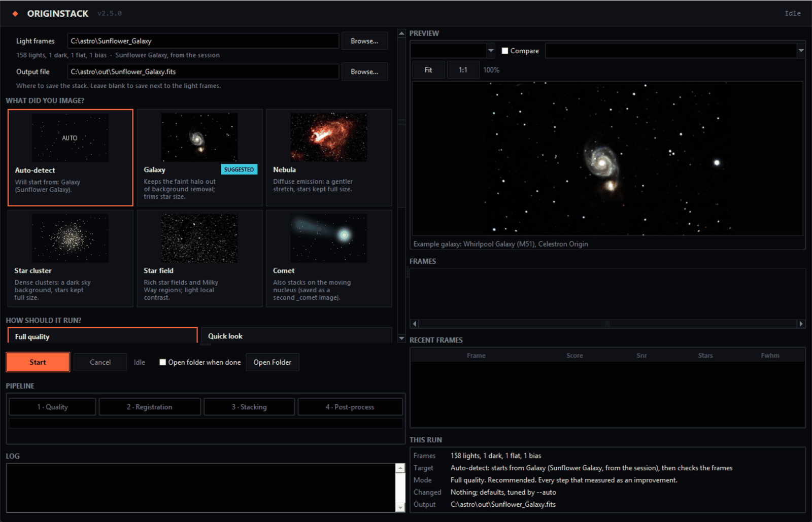The height and width of the screenshot is (522, 812).
Task: Browse for the Light frames folder
Action: click(x=364, y=41)
